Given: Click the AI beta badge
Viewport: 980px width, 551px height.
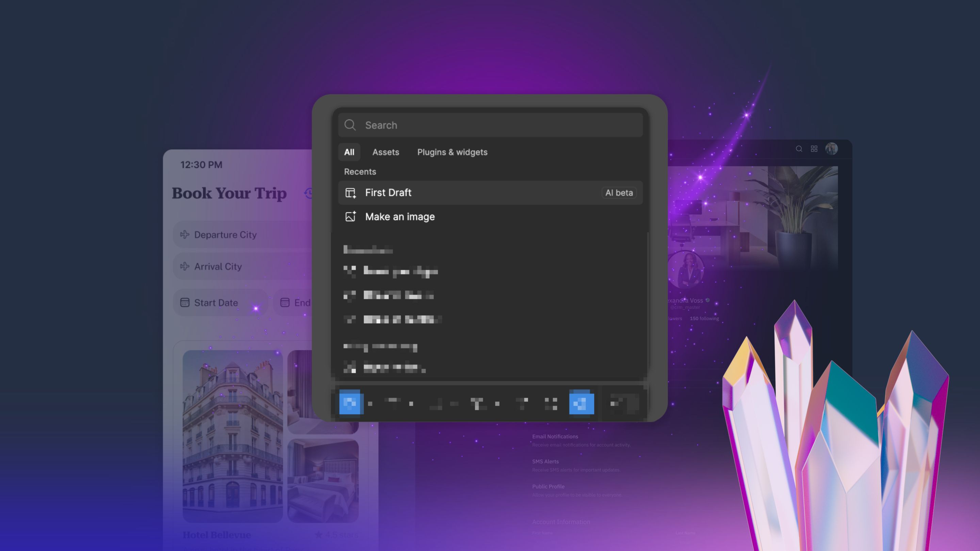Looking at the screenshot, I should [x=619, y=193].
